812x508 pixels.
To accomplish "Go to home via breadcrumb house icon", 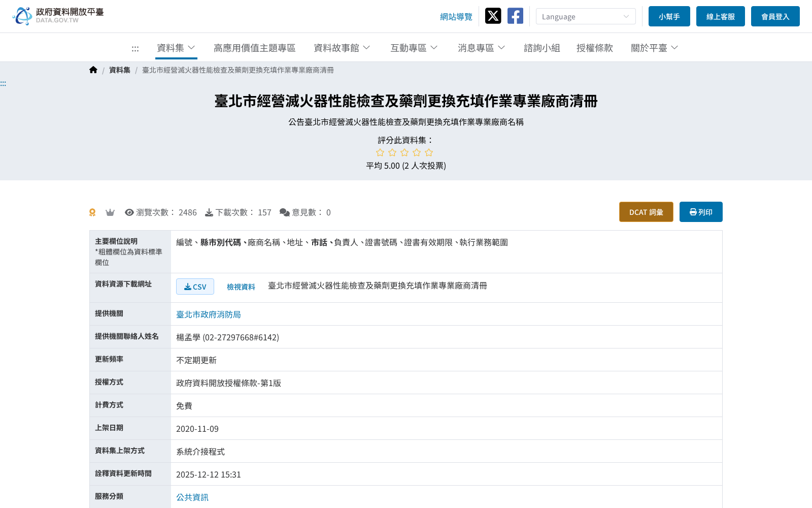I will pyautogui.click(x=93, y=70).
